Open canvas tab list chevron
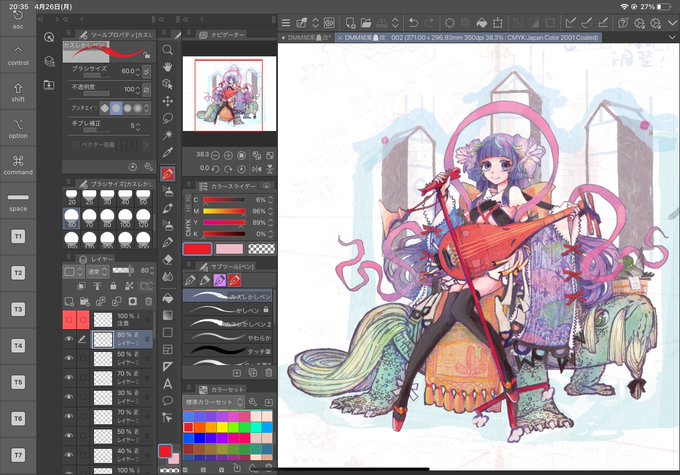 672,38
